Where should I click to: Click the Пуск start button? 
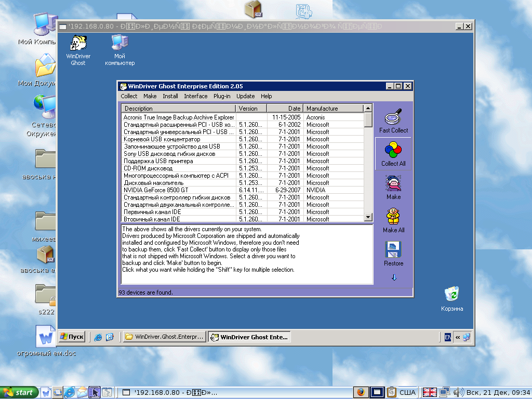pos(72,337)
